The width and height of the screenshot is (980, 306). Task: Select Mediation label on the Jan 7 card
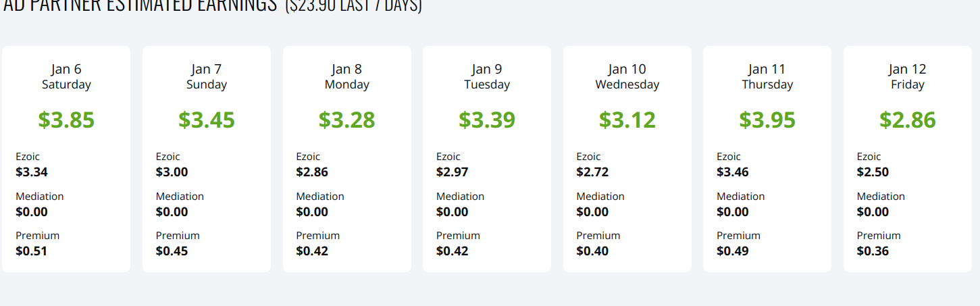180,197
